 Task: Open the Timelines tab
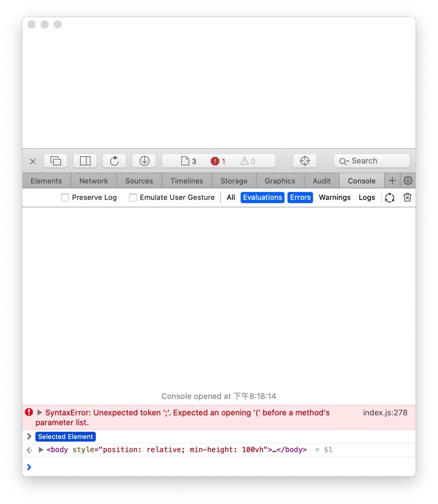187,181
